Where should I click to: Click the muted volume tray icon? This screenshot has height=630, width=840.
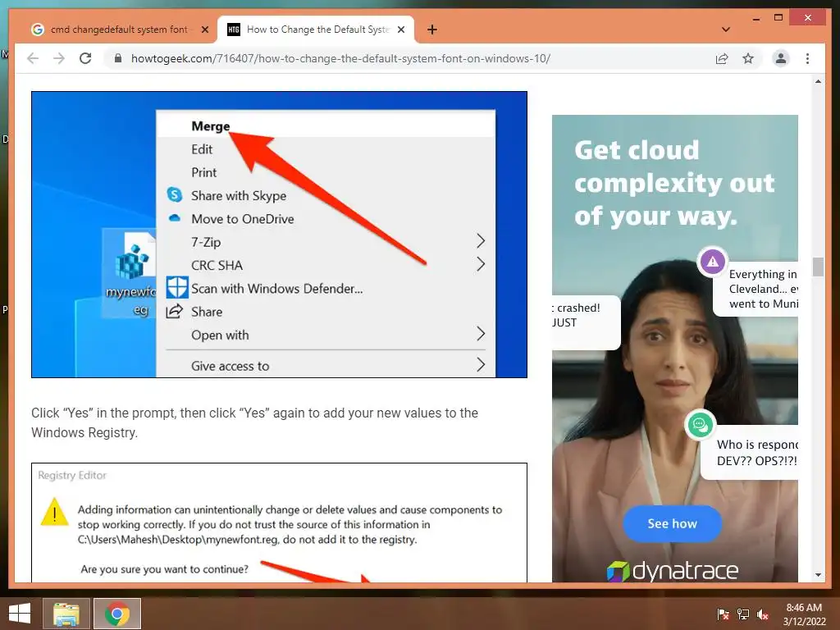click(762, 614)
